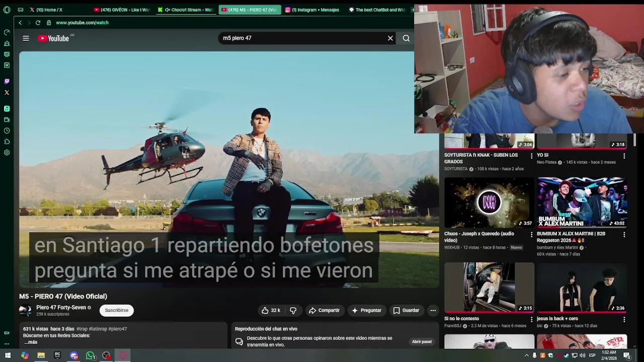Open the wallet icon in sidebar
This screenshot has width=644, height=362.
click(x=7, y=120)
